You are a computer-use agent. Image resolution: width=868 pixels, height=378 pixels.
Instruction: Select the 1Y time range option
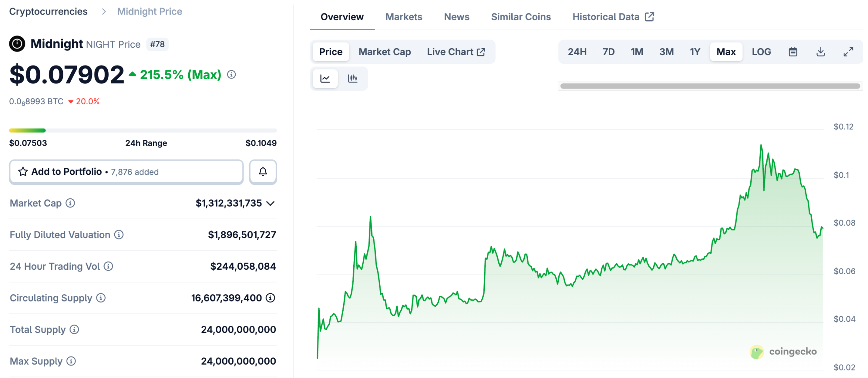coord(695,52)
